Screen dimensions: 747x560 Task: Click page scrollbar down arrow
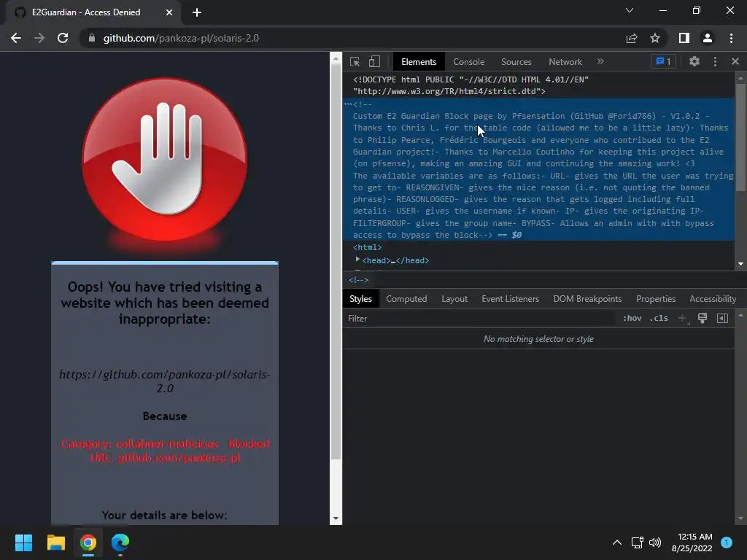(x=336, y=518)
